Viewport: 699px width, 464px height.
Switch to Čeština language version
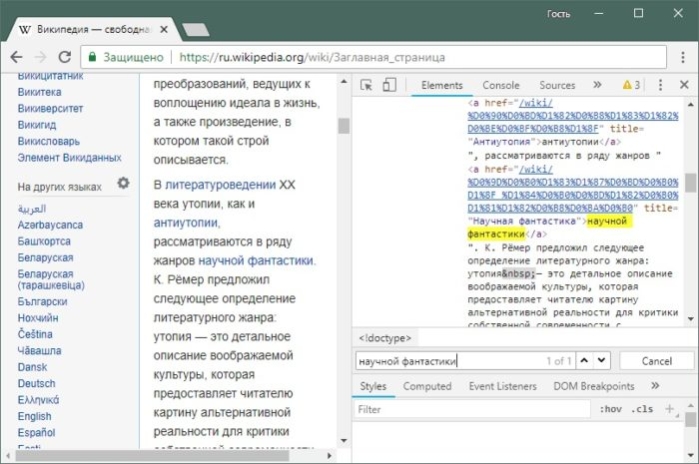[35, 334]
